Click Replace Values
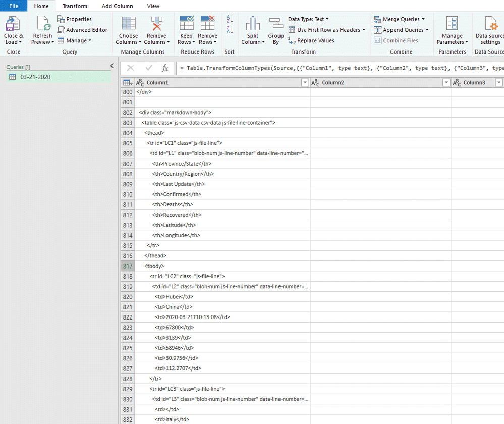This screenshot has width=504, height=424. point(311,40)
